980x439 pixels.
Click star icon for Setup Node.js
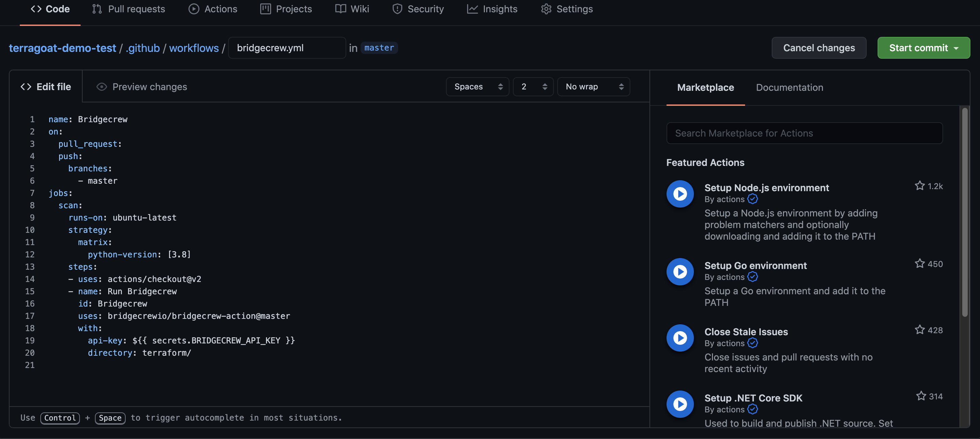click(920, 186)
